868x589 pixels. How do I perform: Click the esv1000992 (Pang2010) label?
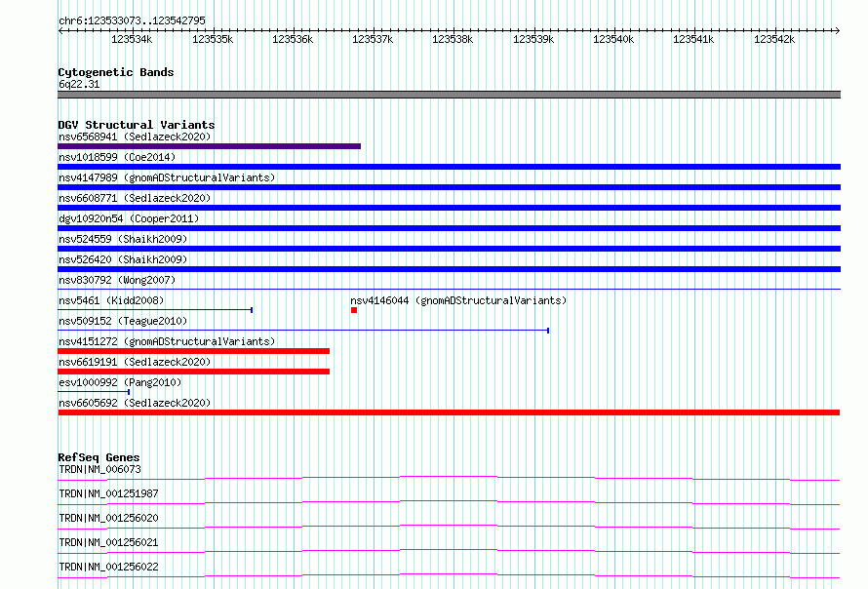(x=120, y=382)
